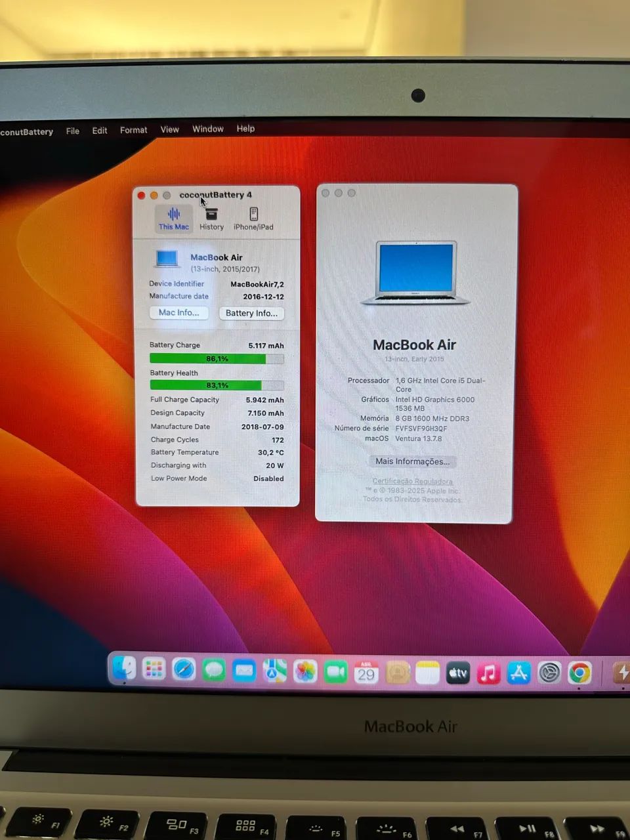Click the 2016-12-12 manufacture date value

pos(263,297)
